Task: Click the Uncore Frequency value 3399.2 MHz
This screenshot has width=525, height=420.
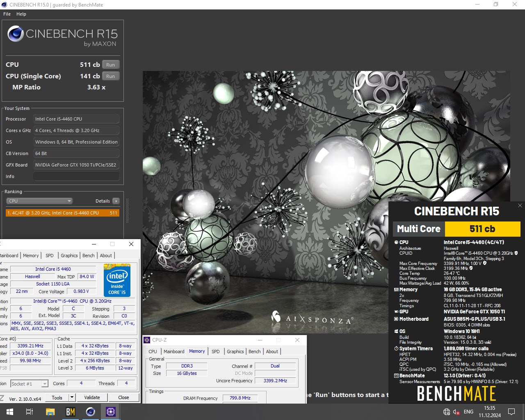Action: 276,381
